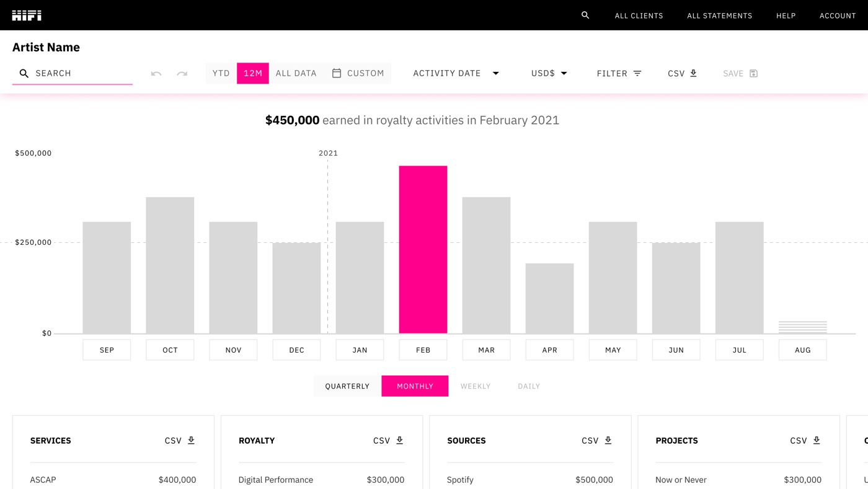This screenshot has width=868, height=489.
Task: Click the October chart bar
Action: (x=170, y=265)
